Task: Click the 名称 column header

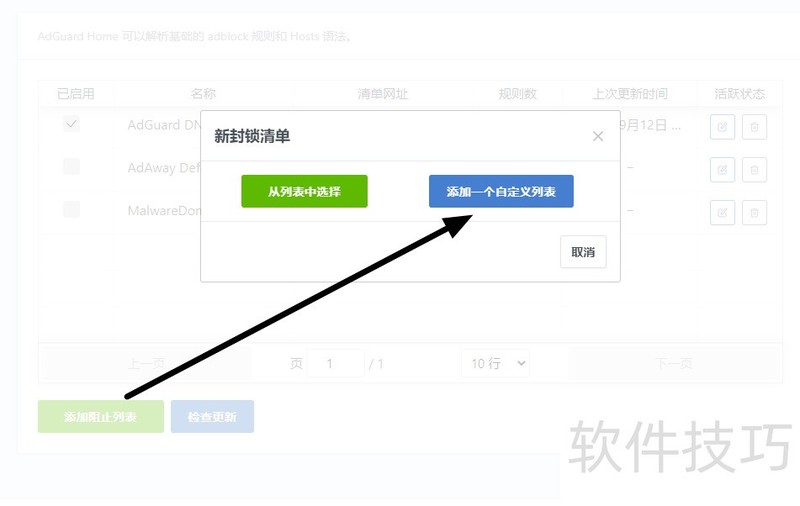Action: point(203,94)
